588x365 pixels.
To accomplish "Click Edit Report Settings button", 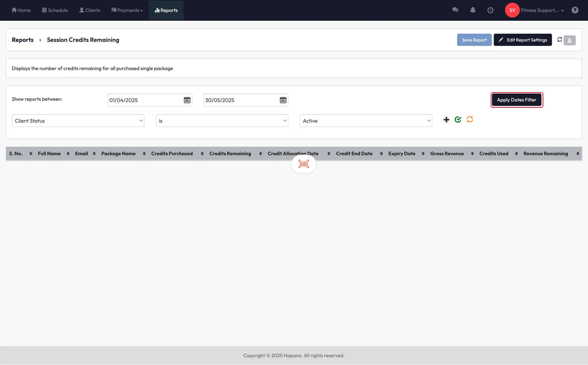I will point(523,40).
